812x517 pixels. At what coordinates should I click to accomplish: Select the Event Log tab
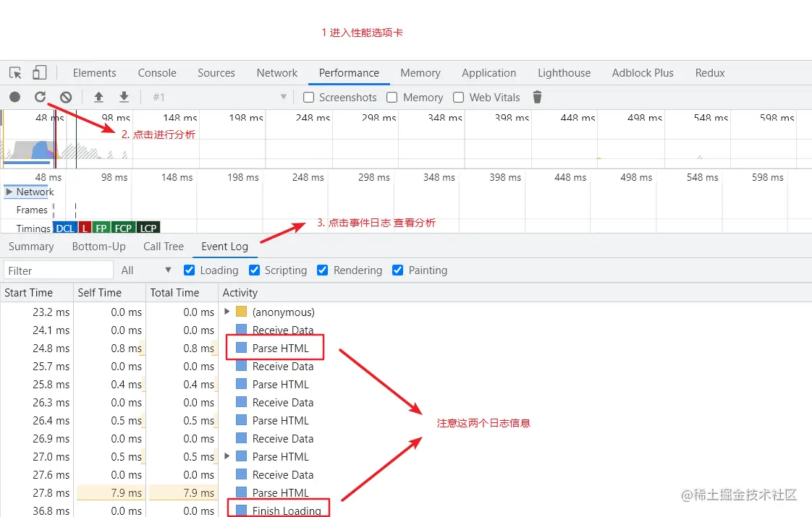[x=225, y=247]
